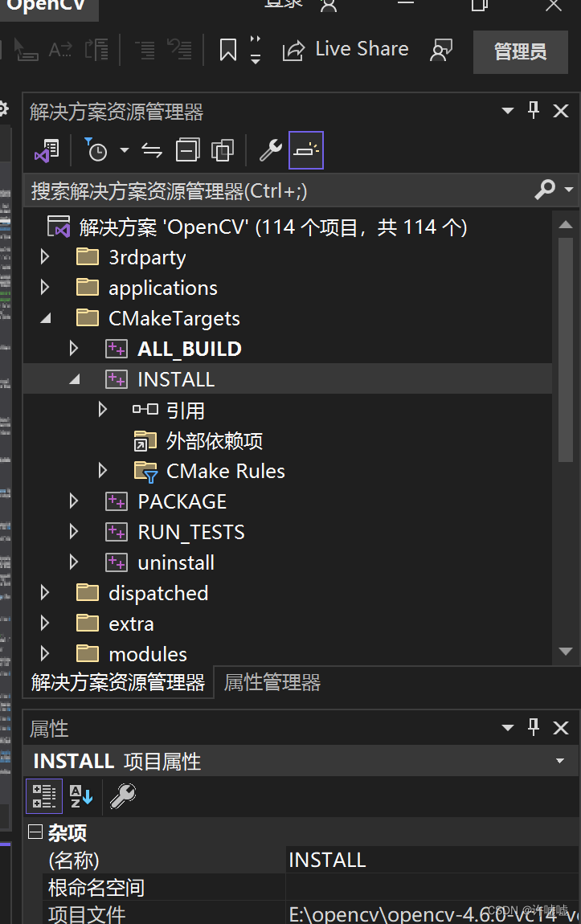Close the Solution Explorer panel
Screen dimensions: 581x924
[561, 111]
